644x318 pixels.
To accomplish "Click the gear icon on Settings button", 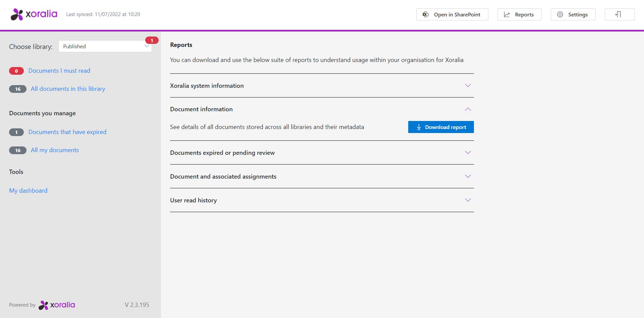I will (560, 14).
